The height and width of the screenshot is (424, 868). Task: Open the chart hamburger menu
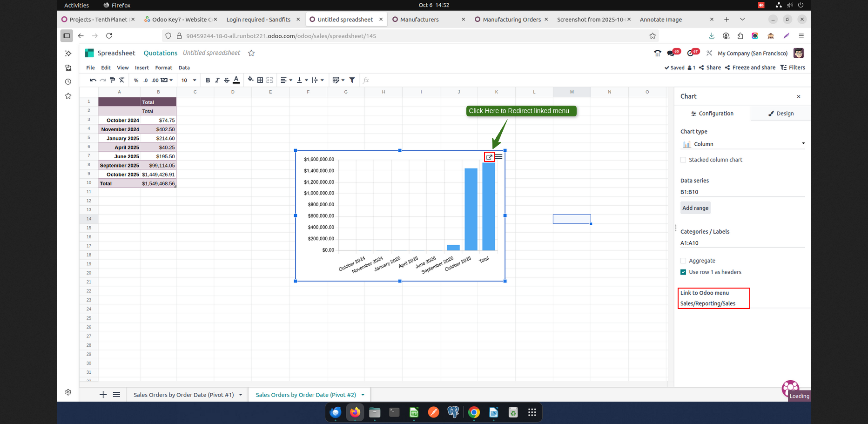point(499,157)
